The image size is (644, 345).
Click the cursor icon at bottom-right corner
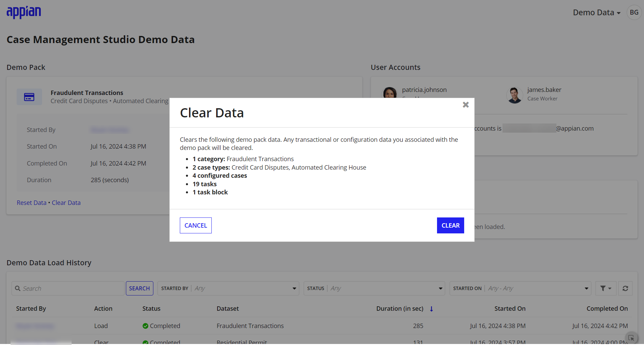point(631,338)
